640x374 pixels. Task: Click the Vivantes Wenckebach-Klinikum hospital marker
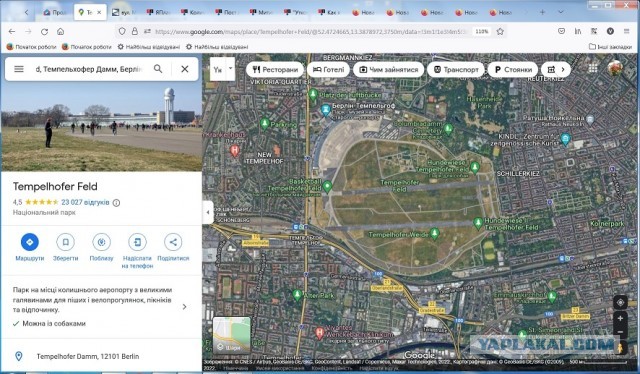pos(320,332)
